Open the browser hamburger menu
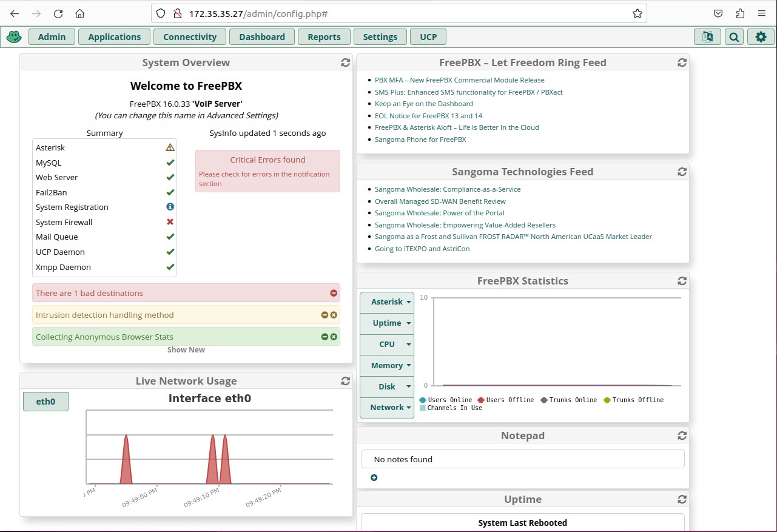 click(762, 13)
